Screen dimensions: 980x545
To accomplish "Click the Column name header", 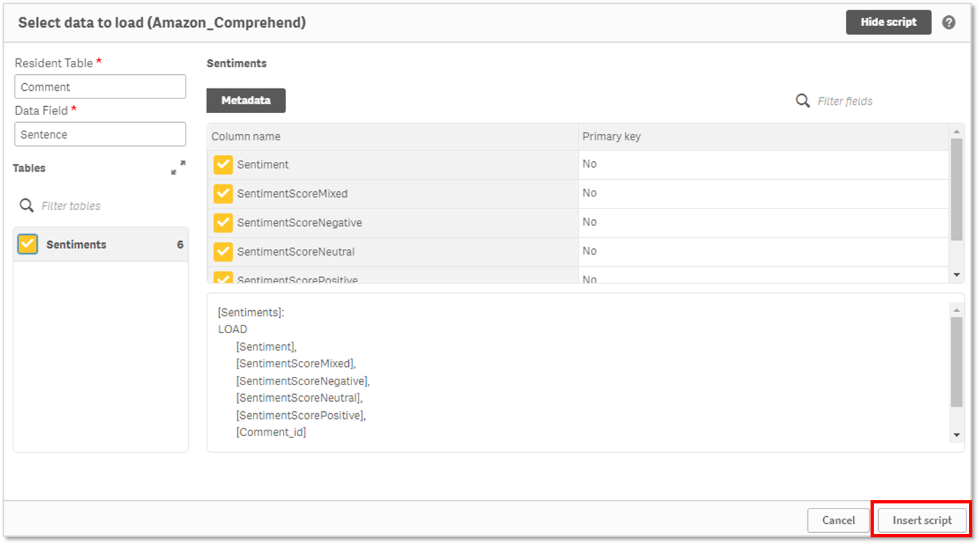I will coord(246,136).
